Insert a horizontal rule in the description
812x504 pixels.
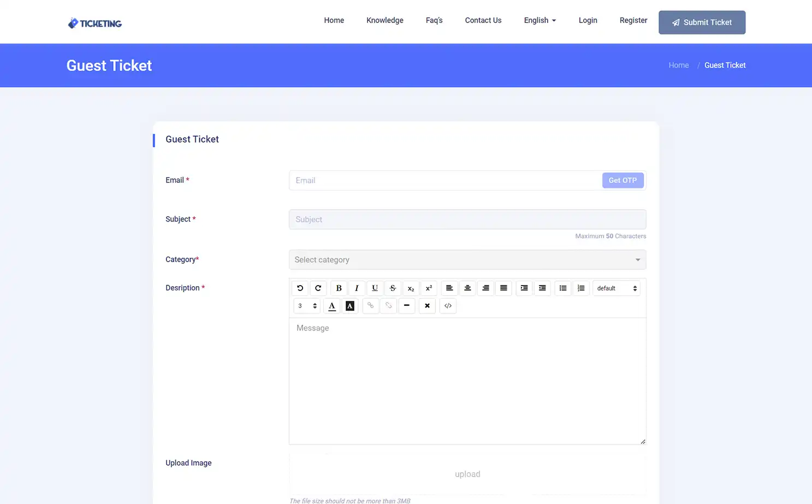click(407, 306)
